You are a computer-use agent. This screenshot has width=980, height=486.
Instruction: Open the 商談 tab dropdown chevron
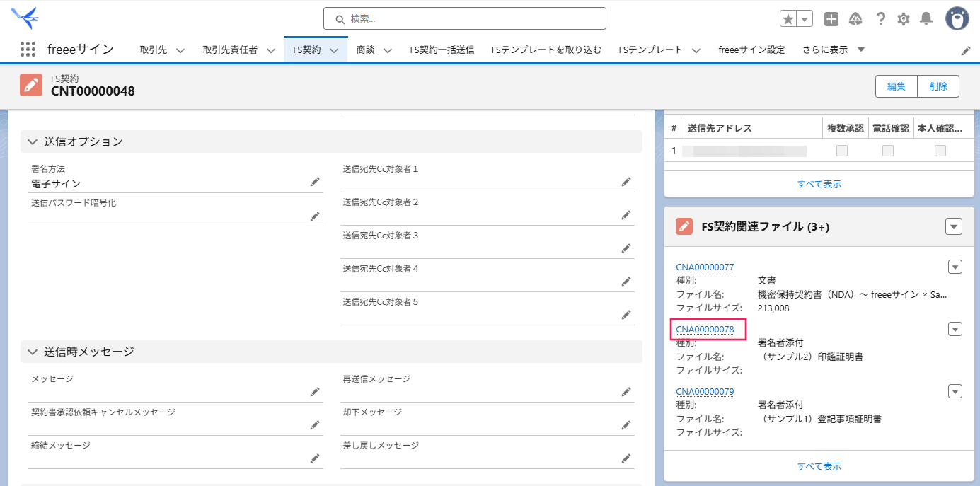point(388,50)
